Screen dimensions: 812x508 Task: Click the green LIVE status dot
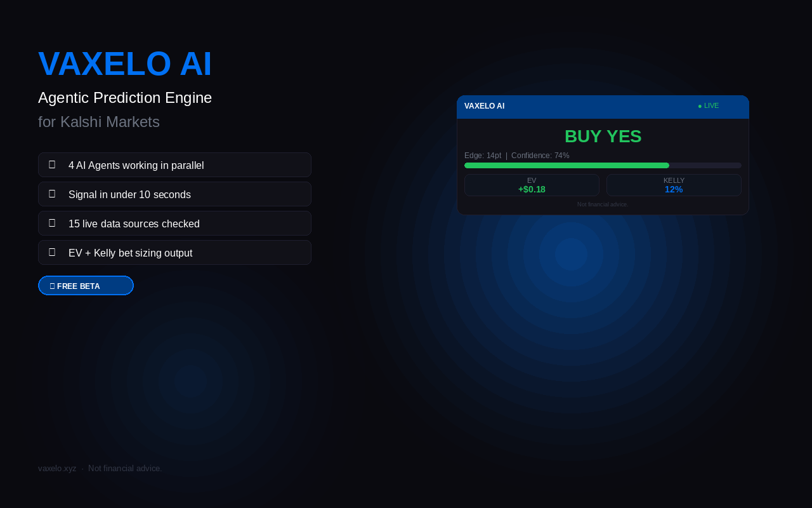click(x=700, y=106)
